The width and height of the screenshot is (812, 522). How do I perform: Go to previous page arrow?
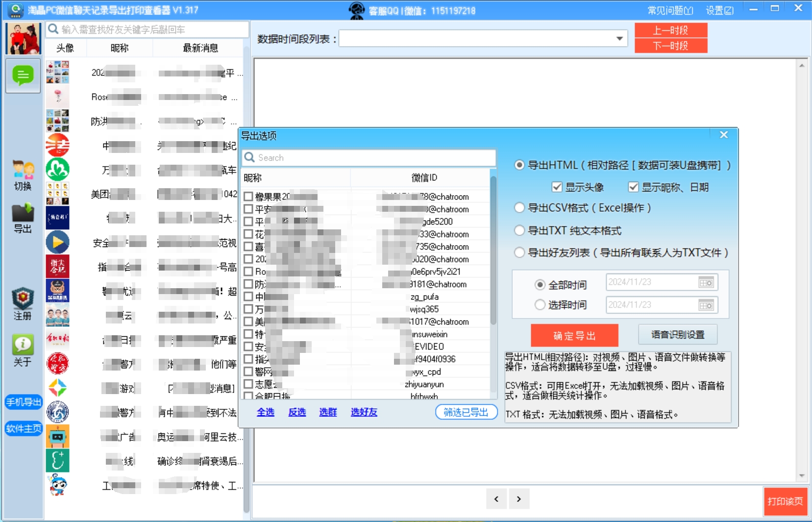pos(496,499)
